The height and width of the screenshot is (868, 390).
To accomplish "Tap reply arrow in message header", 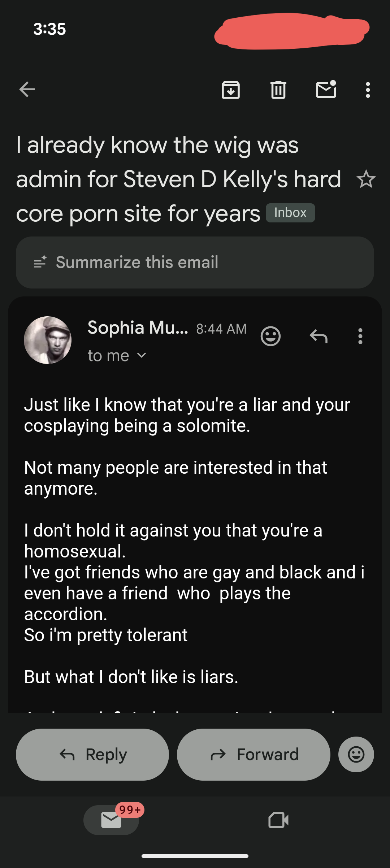I will [x=318, y=337].
